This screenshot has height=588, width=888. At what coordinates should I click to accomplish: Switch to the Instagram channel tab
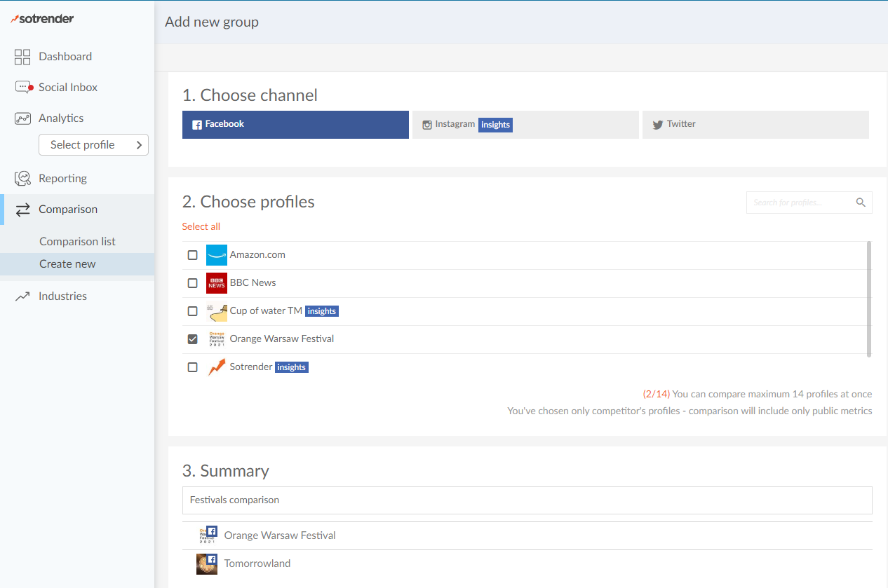pyautogui.click(x=525, y=125)
